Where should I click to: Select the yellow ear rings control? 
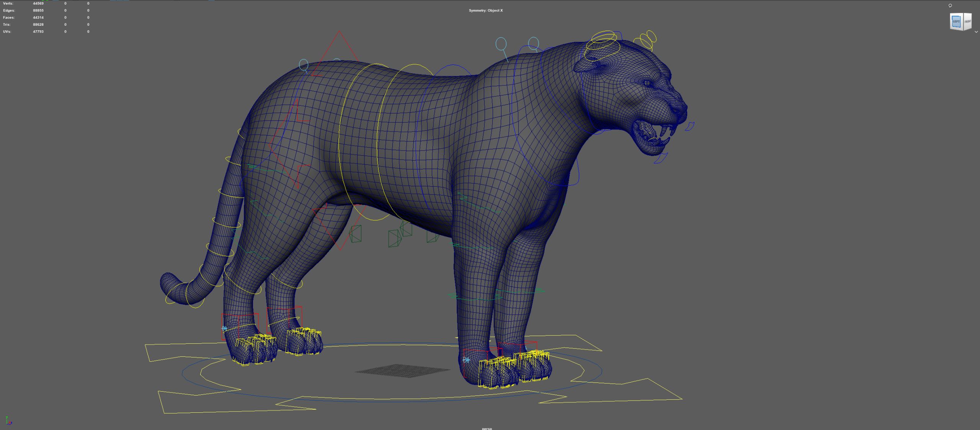click(646, 40)
